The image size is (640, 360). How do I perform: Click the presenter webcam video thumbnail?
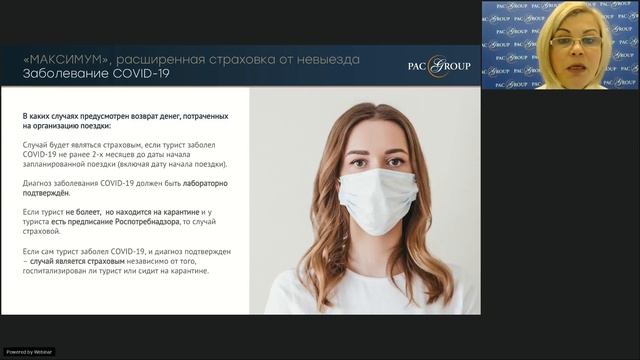[560, 45]
